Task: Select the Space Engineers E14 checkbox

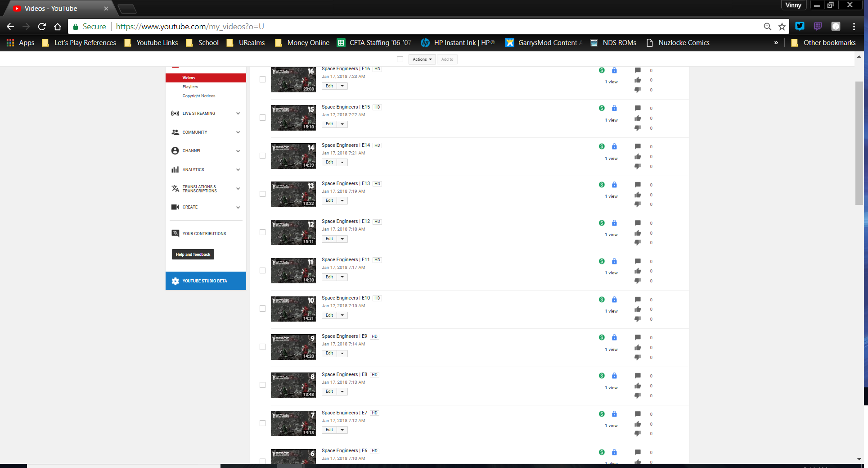Action: (x=262, y=156)
